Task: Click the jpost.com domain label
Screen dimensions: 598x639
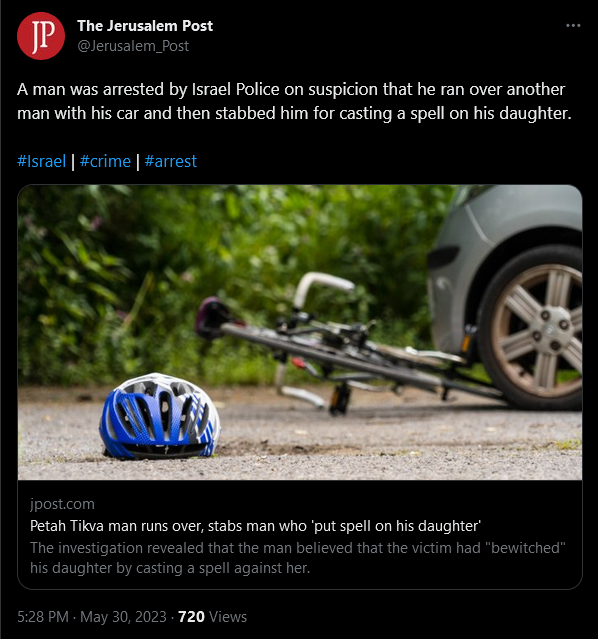Action: click(x=62, y=504)
